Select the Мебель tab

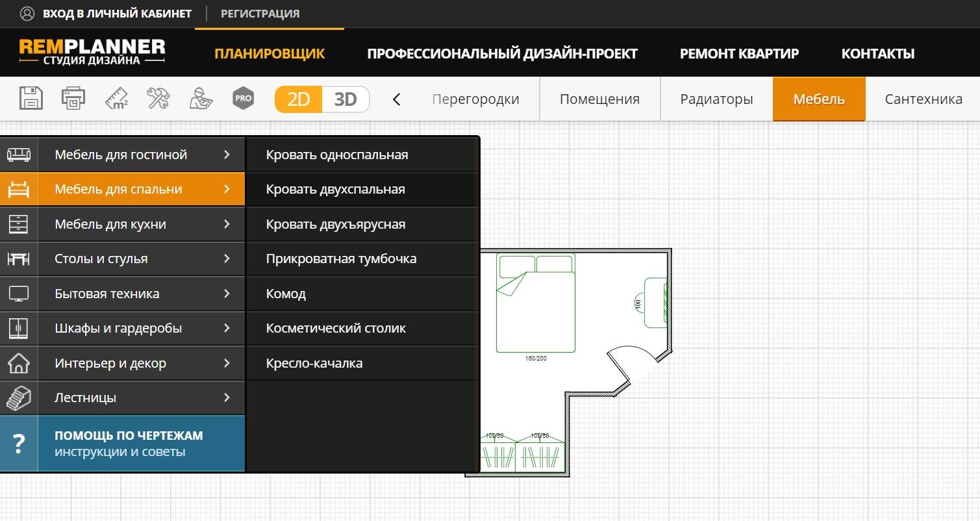(819, 99)
